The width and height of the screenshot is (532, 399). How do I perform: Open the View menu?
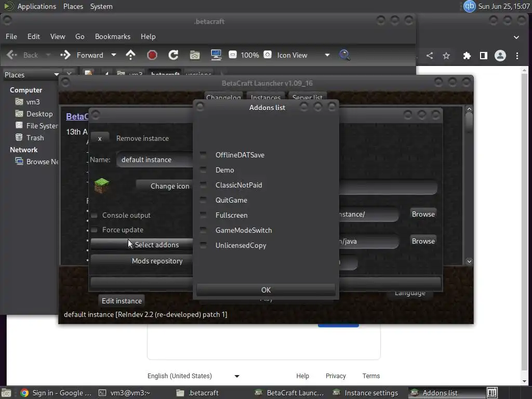tap(58, 36)
